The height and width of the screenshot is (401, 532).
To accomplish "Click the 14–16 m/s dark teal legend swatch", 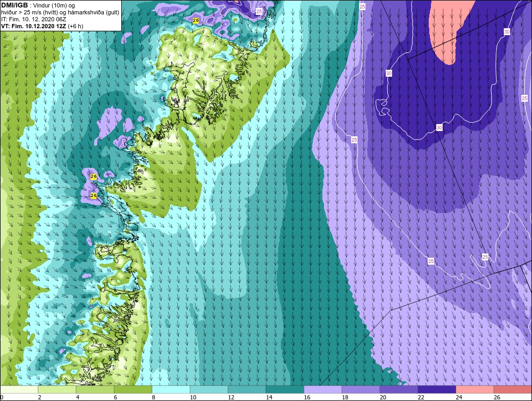I will click(x=285, y=389).
